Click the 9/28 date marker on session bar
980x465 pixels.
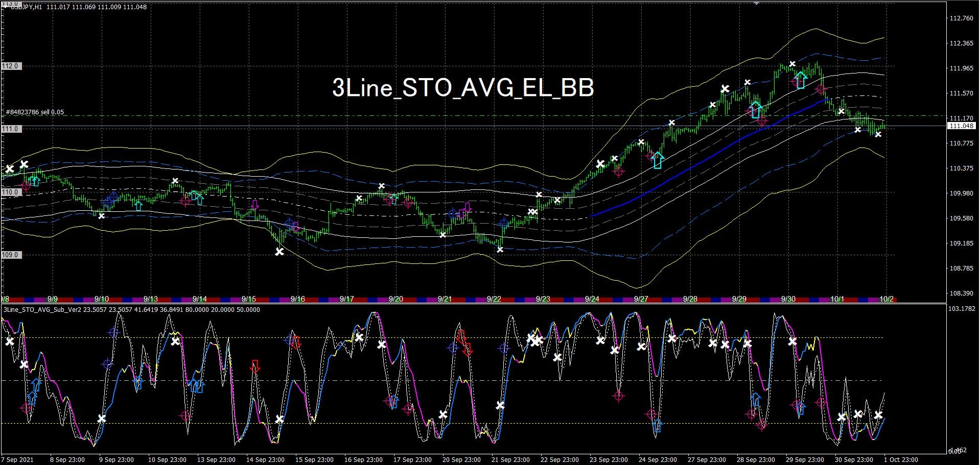click(x=690, y=299)
